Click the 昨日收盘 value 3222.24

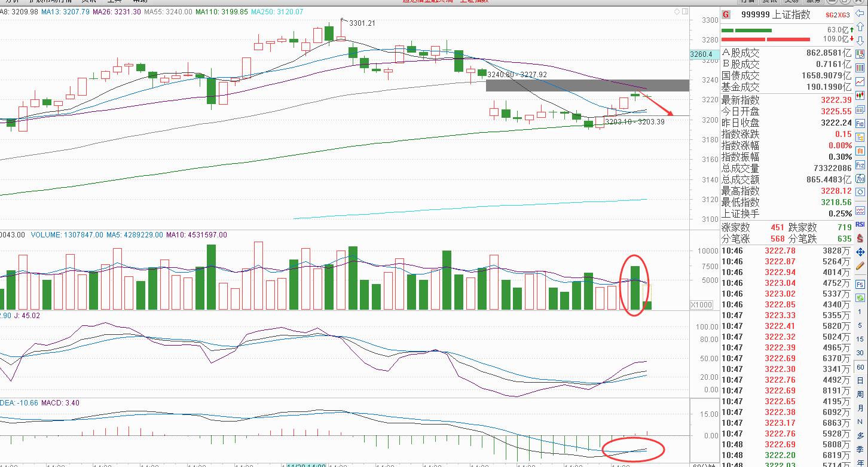coord(836,123)
